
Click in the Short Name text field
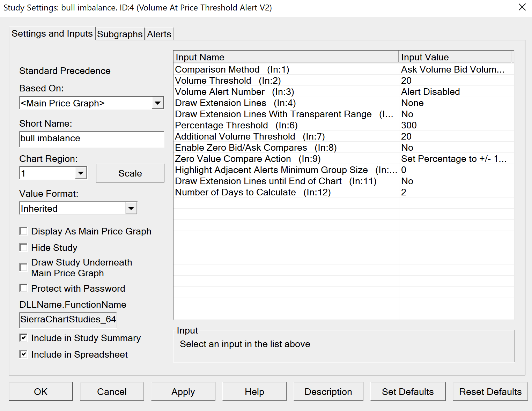tap(91, 139)
